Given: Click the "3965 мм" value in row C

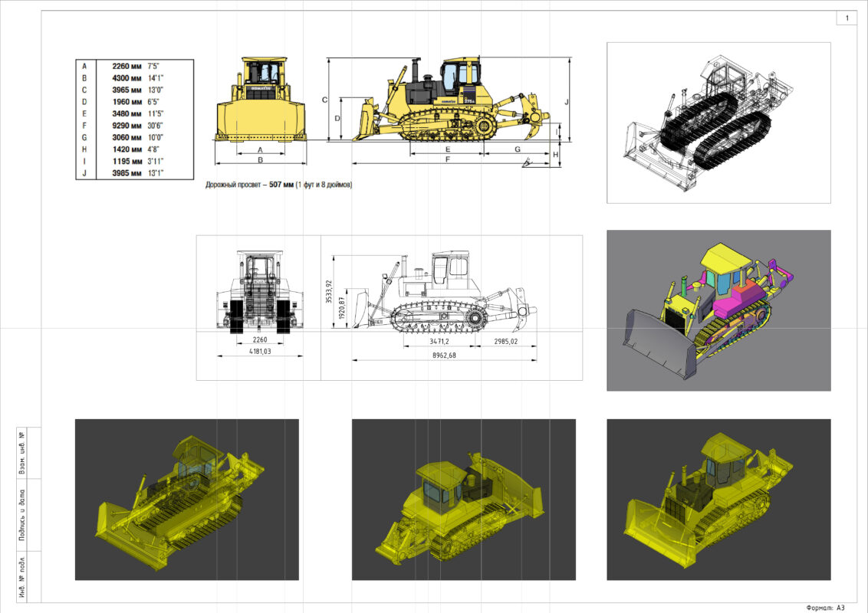Looking at the screenshot, I should [127, 90].
